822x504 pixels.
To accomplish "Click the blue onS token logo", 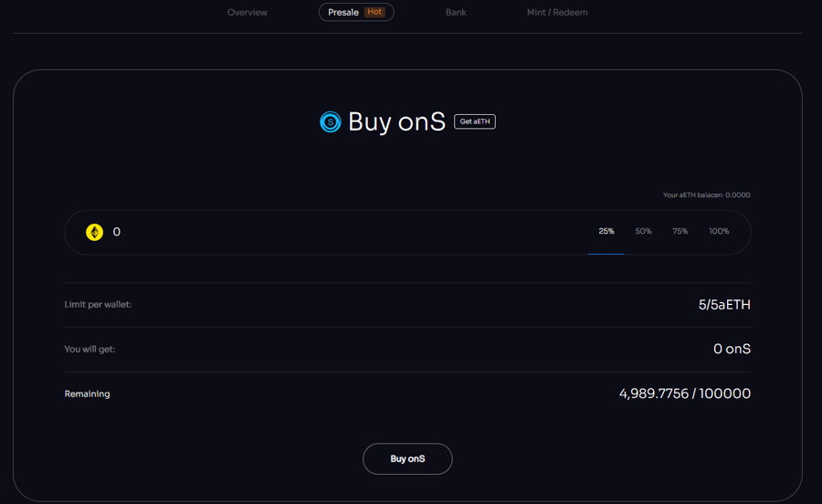I will click(330, 121).
